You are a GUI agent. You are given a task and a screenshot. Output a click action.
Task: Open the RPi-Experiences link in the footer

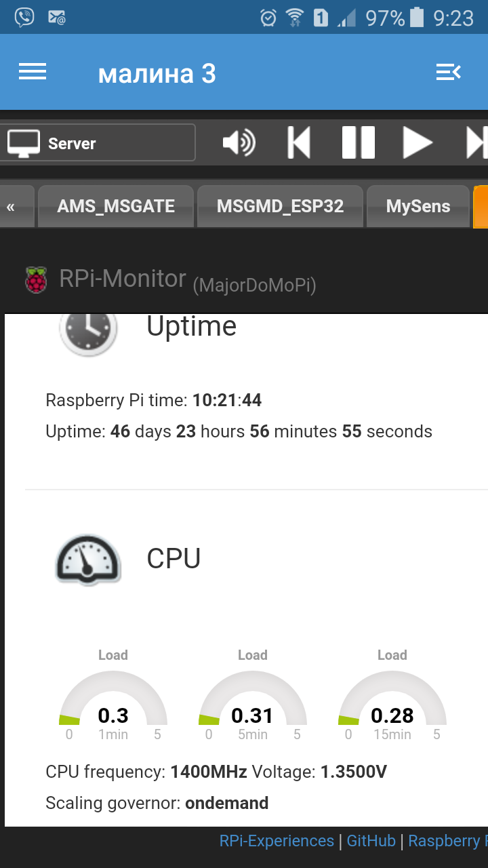coord(277,840)
